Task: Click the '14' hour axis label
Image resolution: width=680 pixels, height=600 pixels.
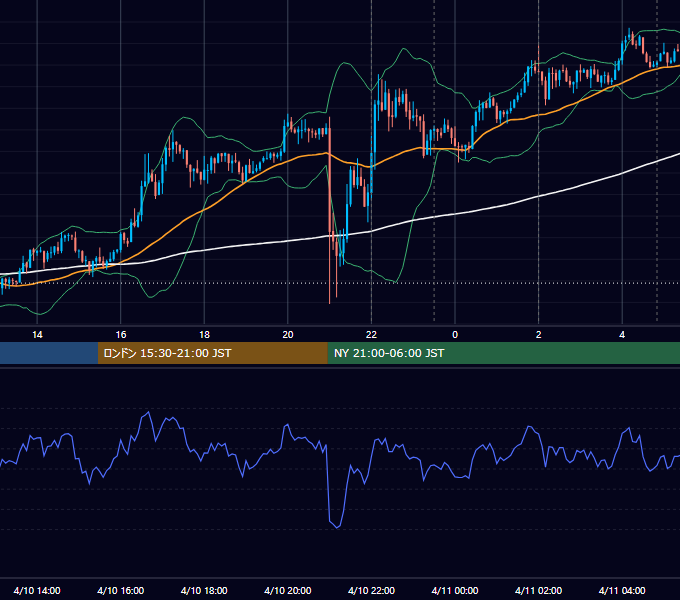Action: [37, 335]
